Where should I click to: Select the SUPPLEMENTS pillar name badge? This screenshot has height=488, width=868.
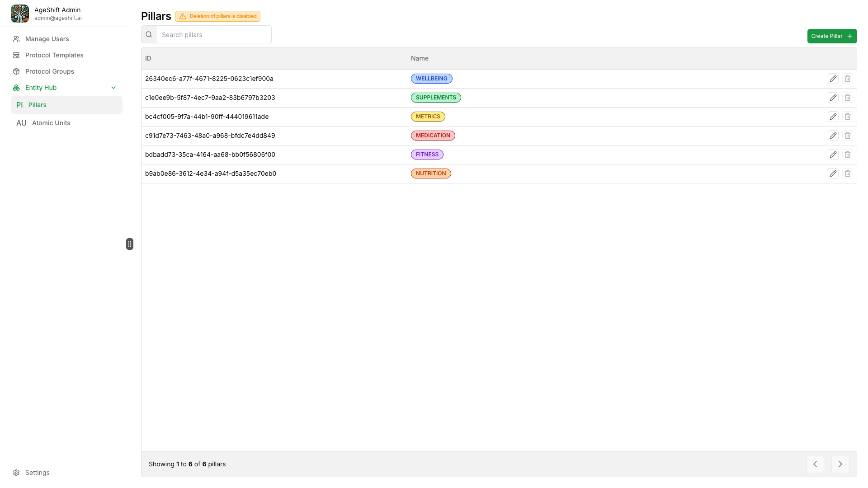click(x=435, y=97)
